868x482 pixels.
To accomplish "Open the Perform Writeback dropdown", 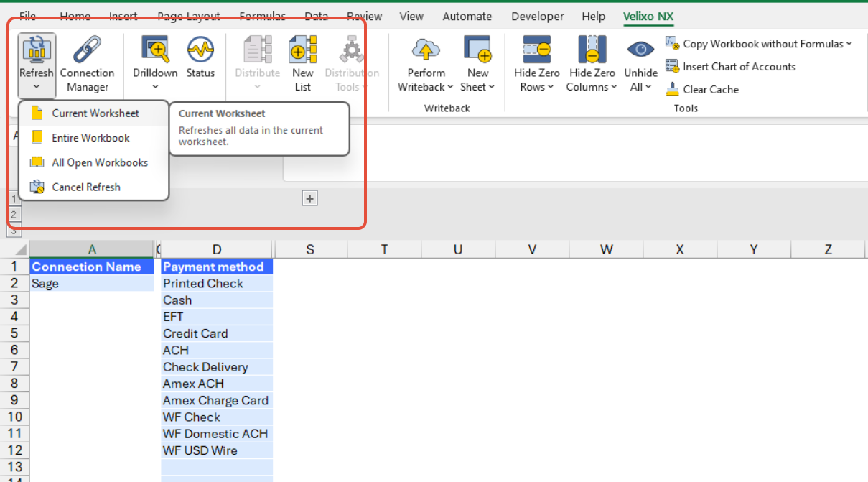I will tap(450, 88).
